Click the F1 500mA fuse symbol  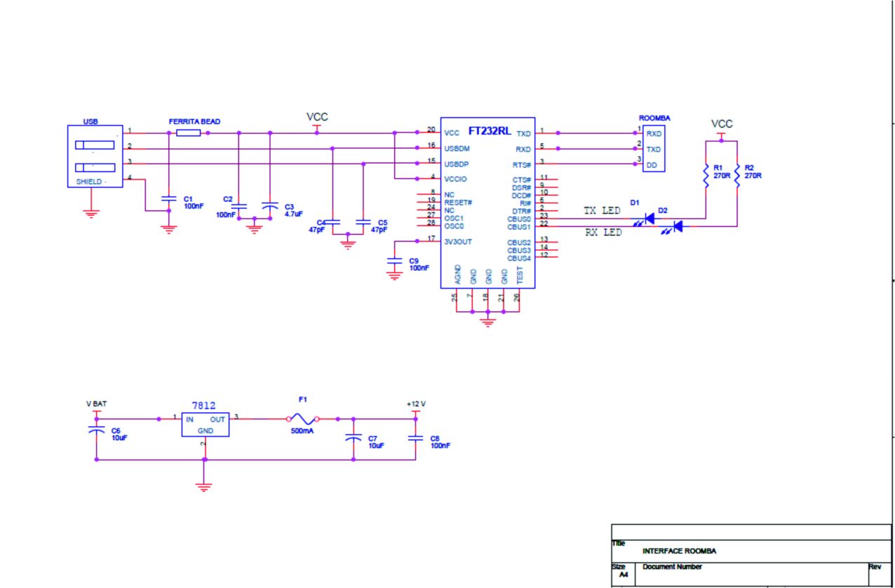click(303, 419)
